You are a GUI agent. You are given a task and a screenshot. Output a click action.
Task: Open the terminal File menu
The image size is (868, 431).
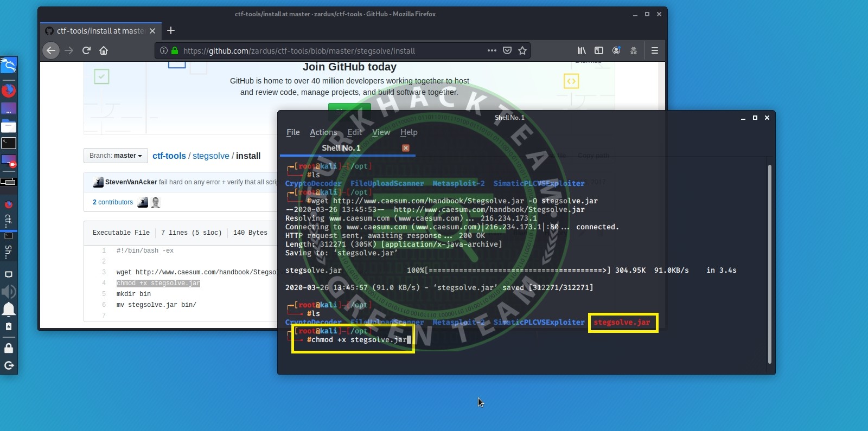click(x=293, y=132)
